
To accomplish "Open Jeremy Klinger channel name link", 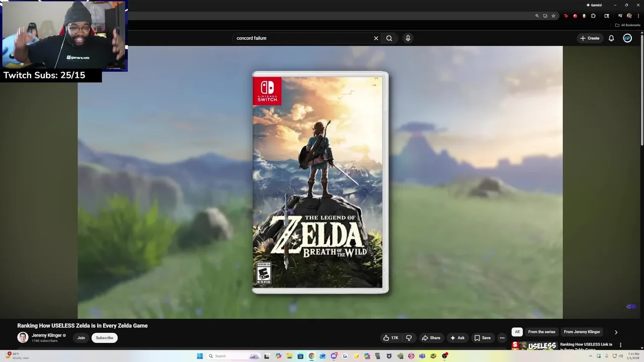I will point(47,335).
